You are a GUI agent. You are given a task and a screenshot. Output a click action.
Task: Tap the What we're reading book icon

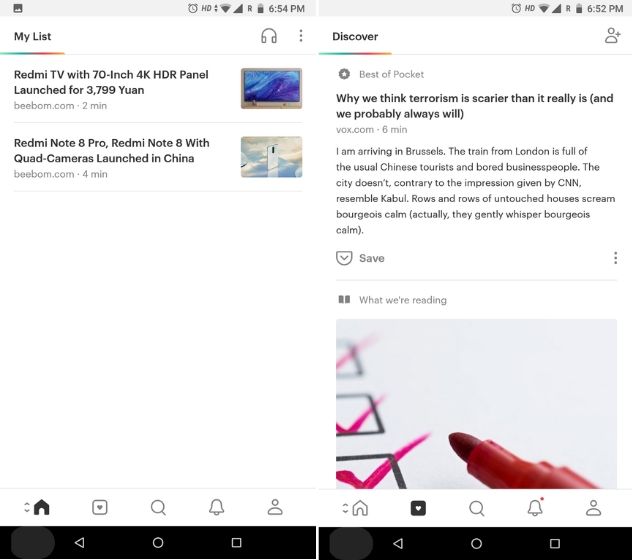(344, 300)
